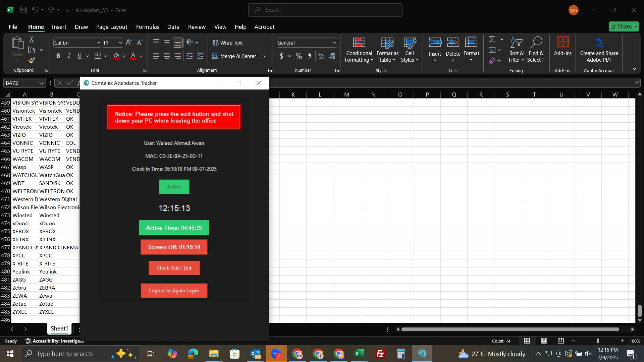Image resolution: width=644 pixels, height=362 pixels.
Task: Switch to the Formulas tab
Action: pos(148,26)
